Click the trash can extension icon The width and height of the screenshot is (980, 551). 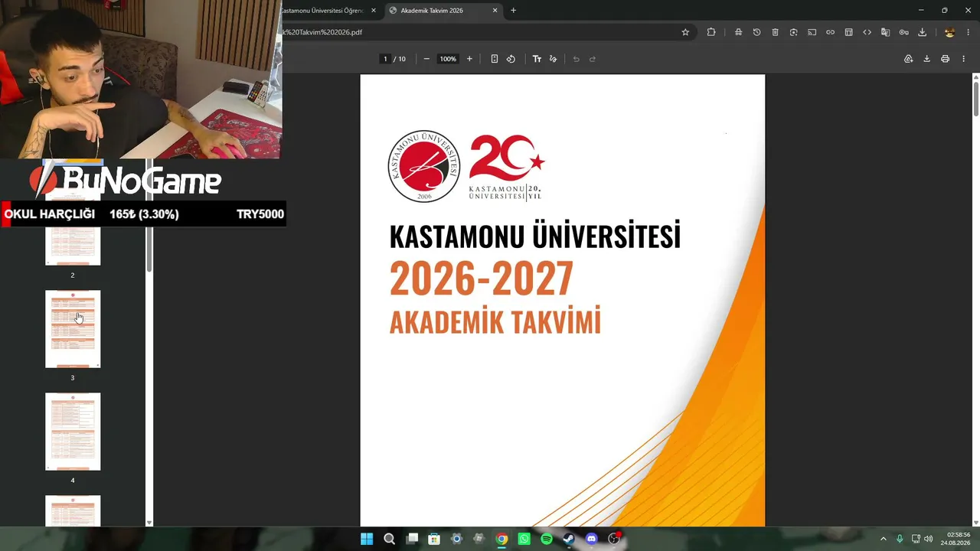pyautogui.click(x=775, y=32)
